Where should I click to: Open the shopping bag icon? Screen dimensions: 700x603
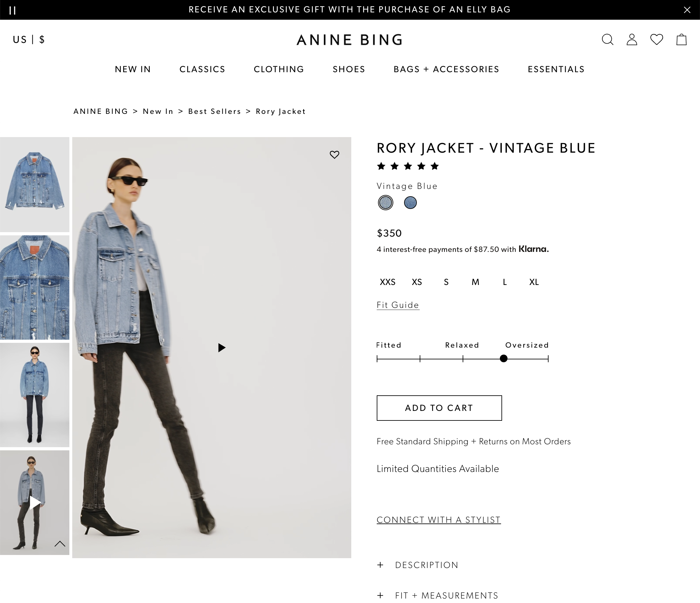(682, 39)
